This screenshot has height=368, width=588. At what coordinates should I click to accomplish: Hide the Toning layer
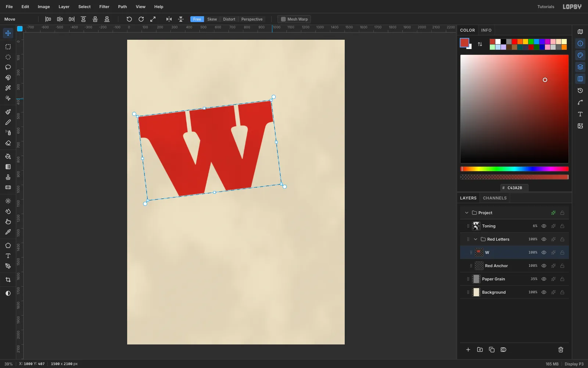544,226
